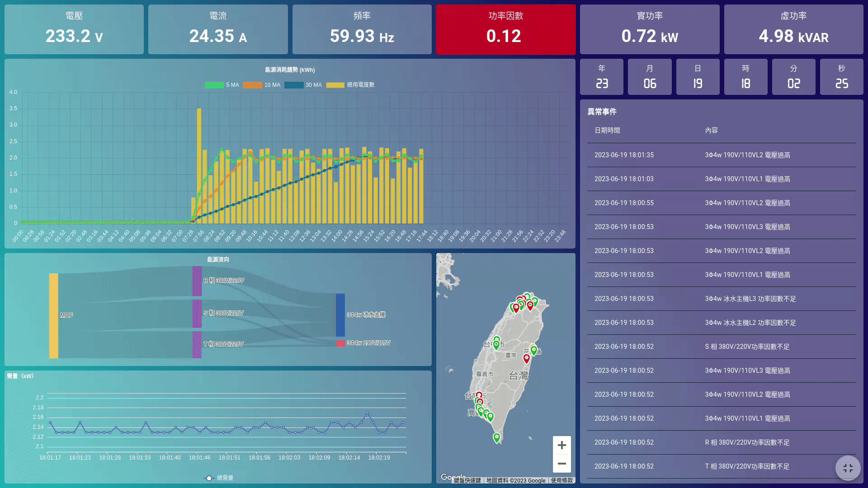
Task: Click the Google logo on map
Action: (452, 477)
